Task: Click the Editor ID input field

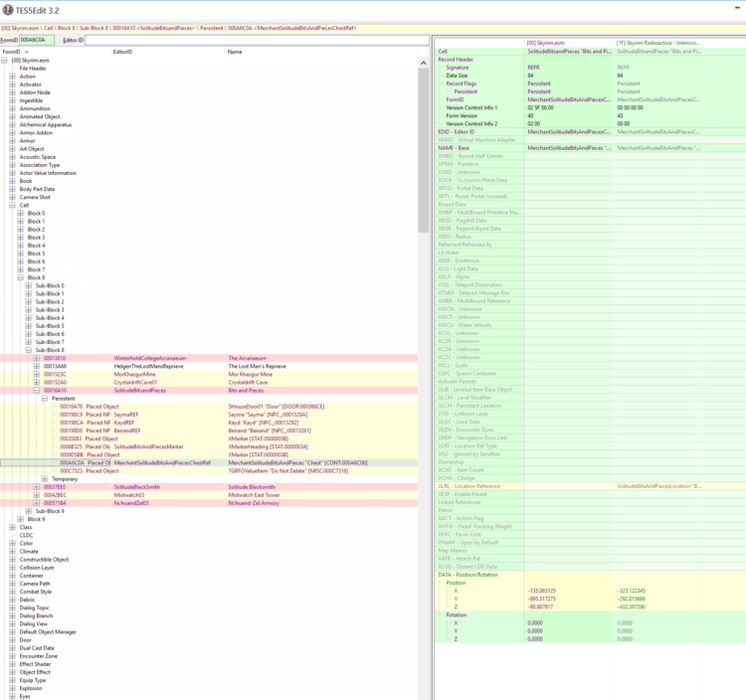Action: pos(257,40)
